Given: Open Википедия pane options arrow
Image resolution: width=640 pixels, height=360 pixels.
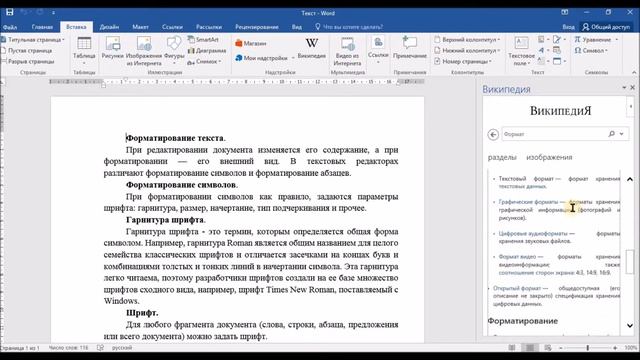Looking at the screenshot, I should coord(624,88).
